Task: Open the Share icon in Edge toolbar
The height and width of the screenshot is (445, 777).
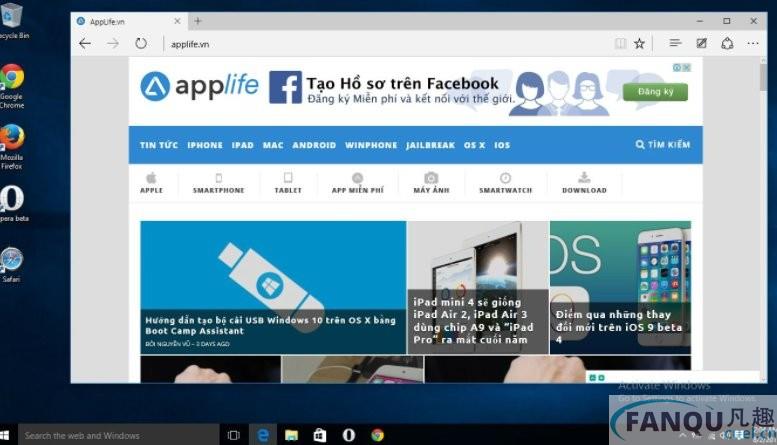Action: coord(727,43)
